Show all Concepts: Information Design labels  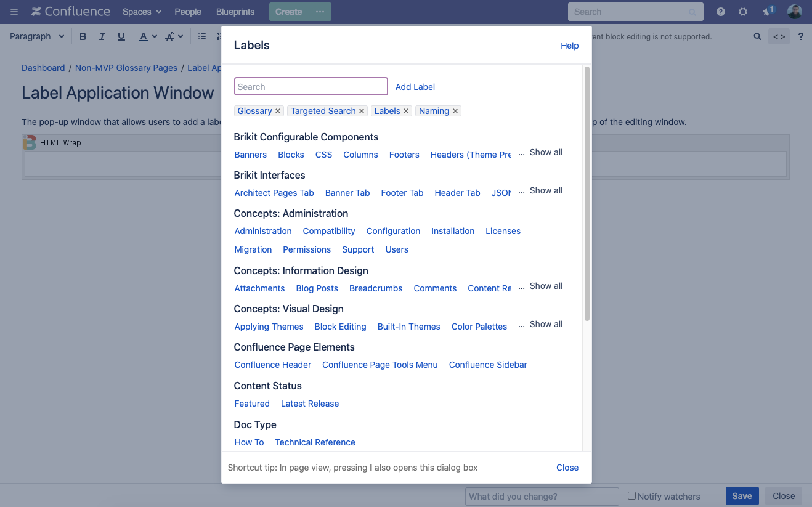pos(546,286)
